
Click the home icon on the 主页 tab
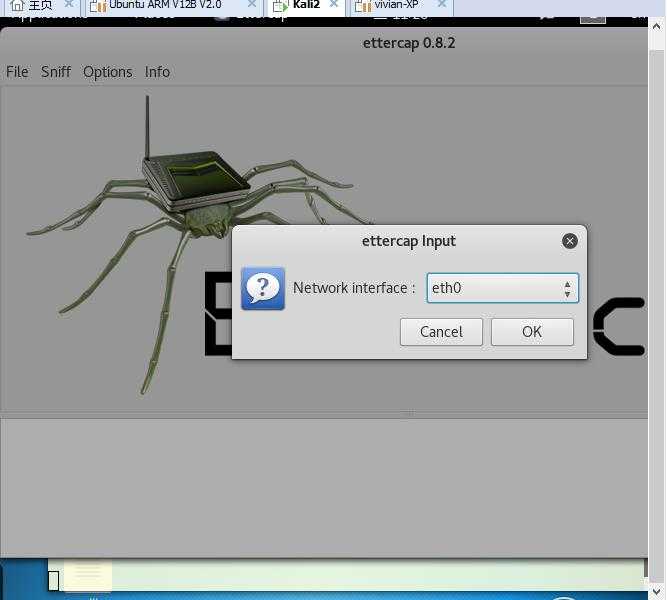pos(17,5)
